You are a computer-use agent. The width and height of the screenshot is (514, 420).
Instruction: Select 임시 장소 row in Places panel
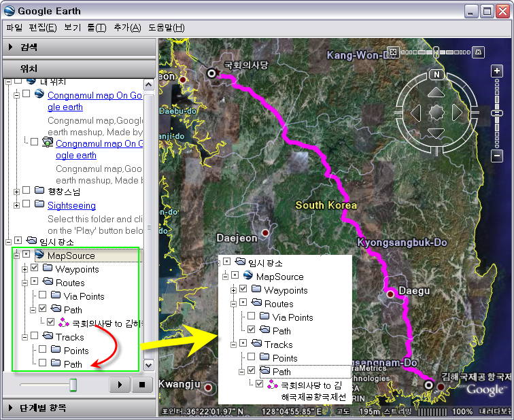tap(56, 242)
